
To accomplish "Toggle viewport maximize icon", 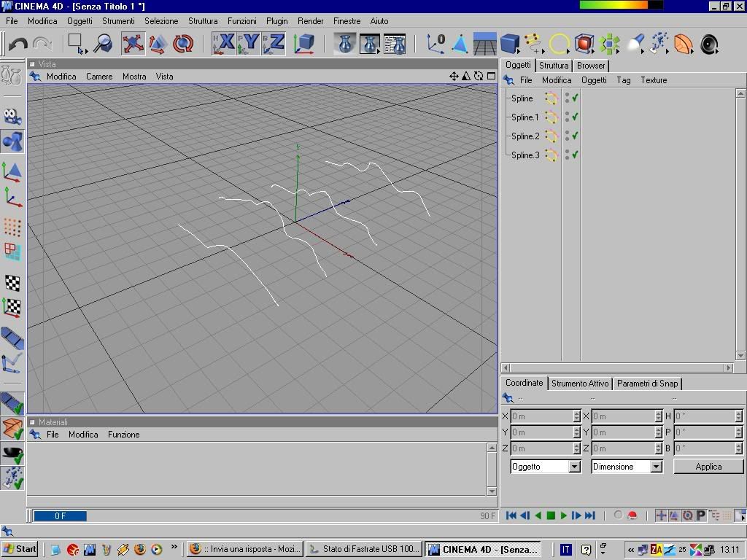I will coord(491,76).
